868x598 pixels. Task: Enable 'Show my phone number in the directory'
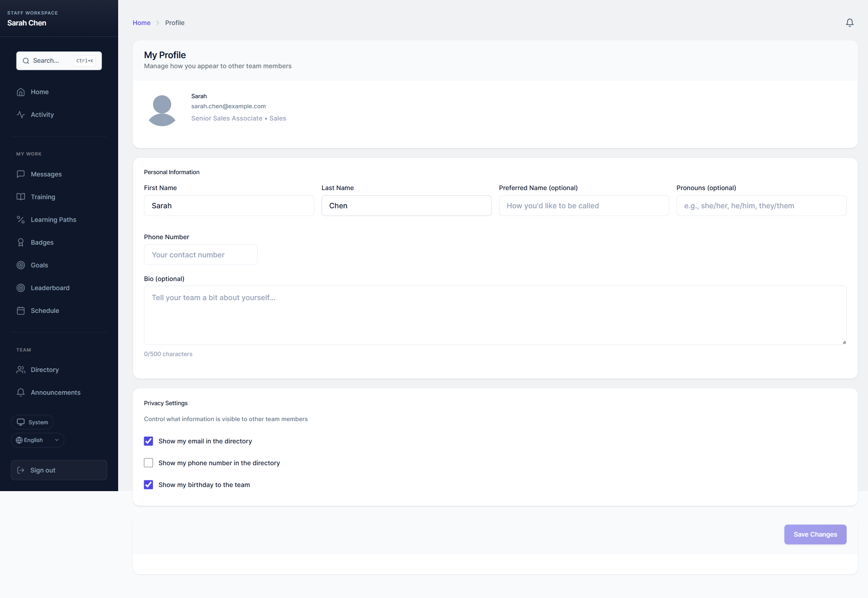(148, 462)
